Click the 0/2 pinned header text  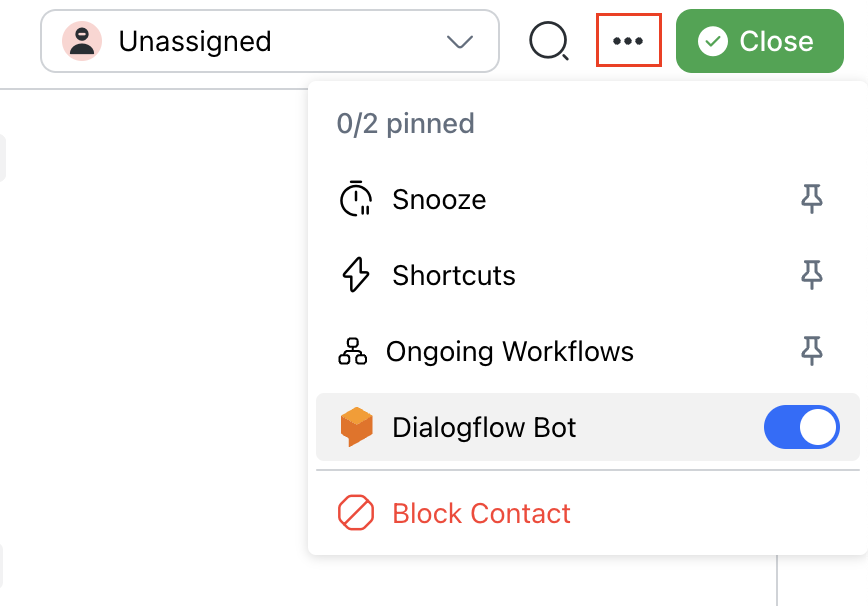tap(406, 124)
